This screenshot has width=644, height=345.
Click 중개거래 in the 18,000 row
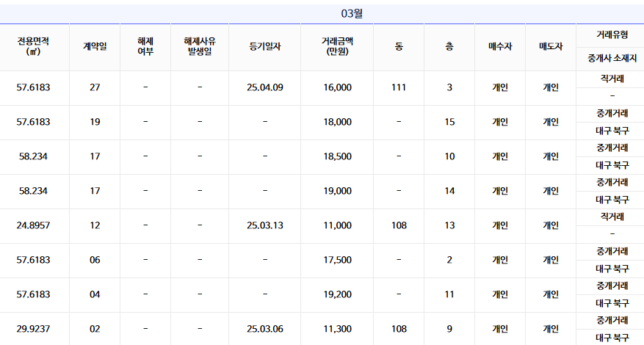click(612, 113)
